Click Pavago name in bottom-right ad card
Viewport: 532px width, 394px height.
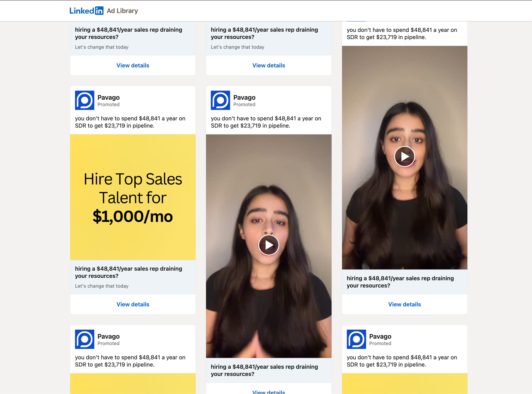tap(380, 336)
